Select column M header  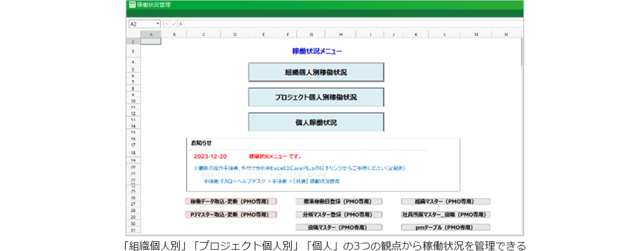(476, 35)
